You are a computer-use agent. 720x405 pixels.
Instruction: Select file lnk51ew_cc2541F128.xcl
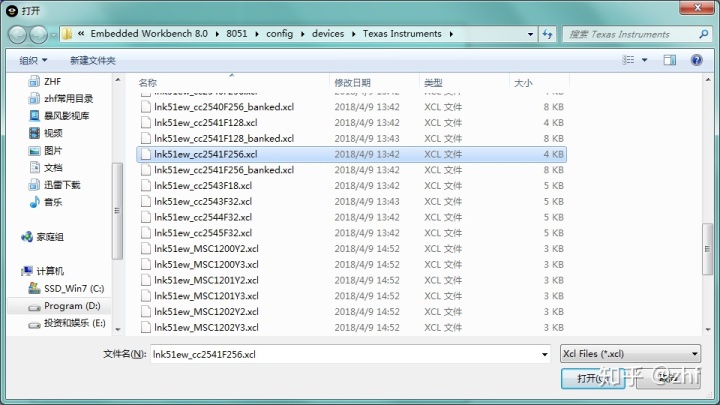[x=352, y=123]
